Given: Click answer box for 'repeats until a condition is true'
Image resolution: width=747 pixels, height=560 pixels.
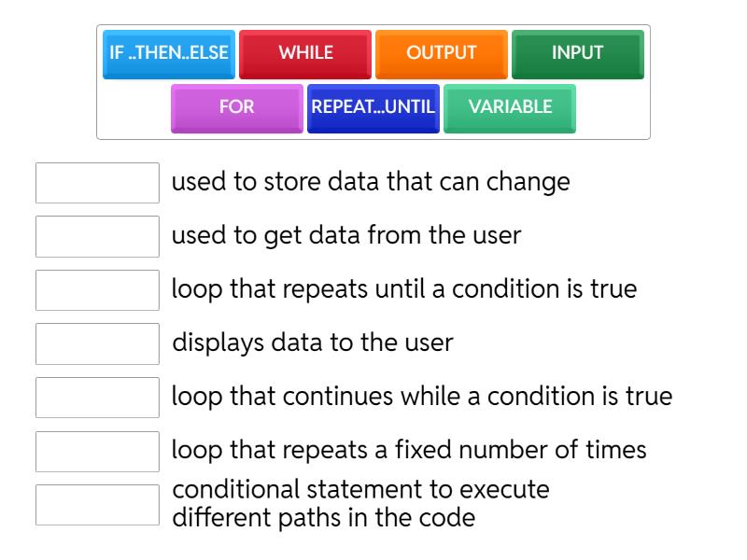Looking at the screenshot, I should pos(97,290).
